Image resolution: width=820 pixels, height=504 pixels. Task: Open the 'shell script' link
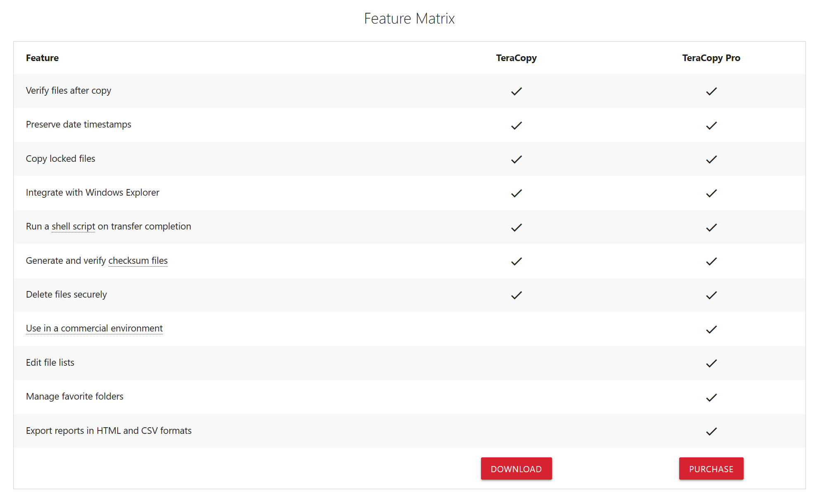[x=73, y=226]
